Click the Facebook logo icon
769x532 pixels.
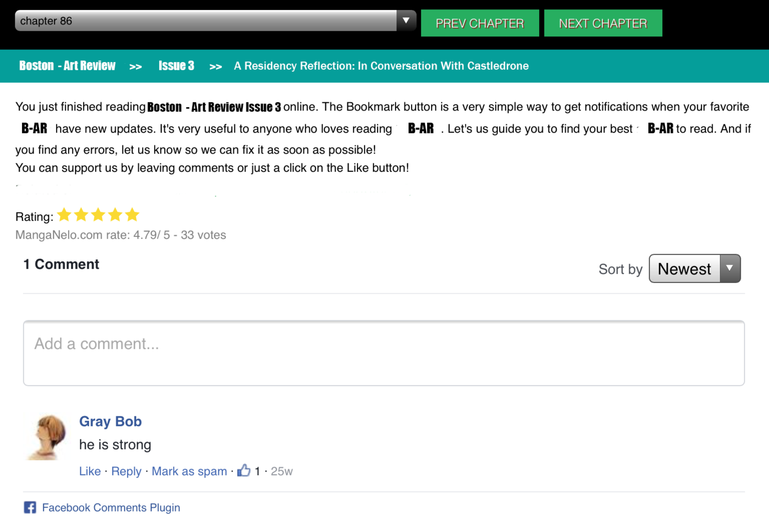[x=30, y=508]
